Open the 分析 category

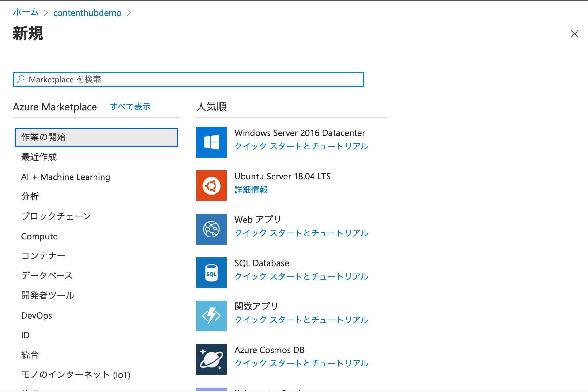(x=30, y=197)
